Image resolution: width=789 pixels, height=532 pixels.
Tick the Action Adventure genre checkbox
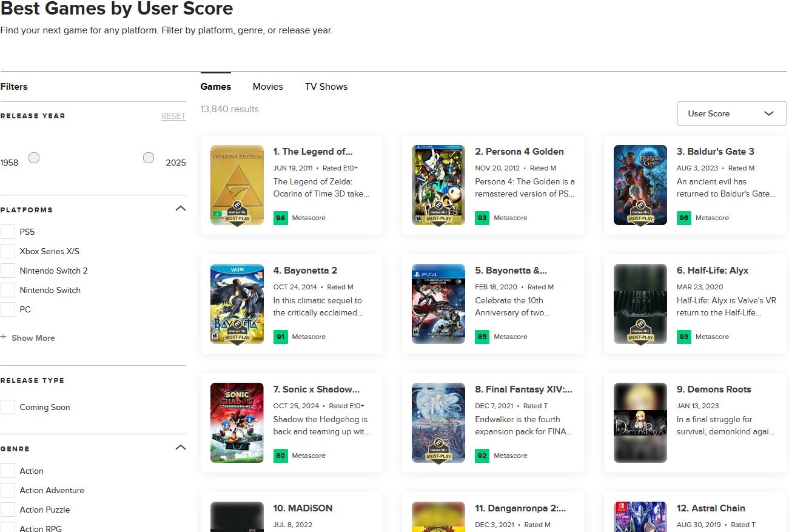pos(8,490)
